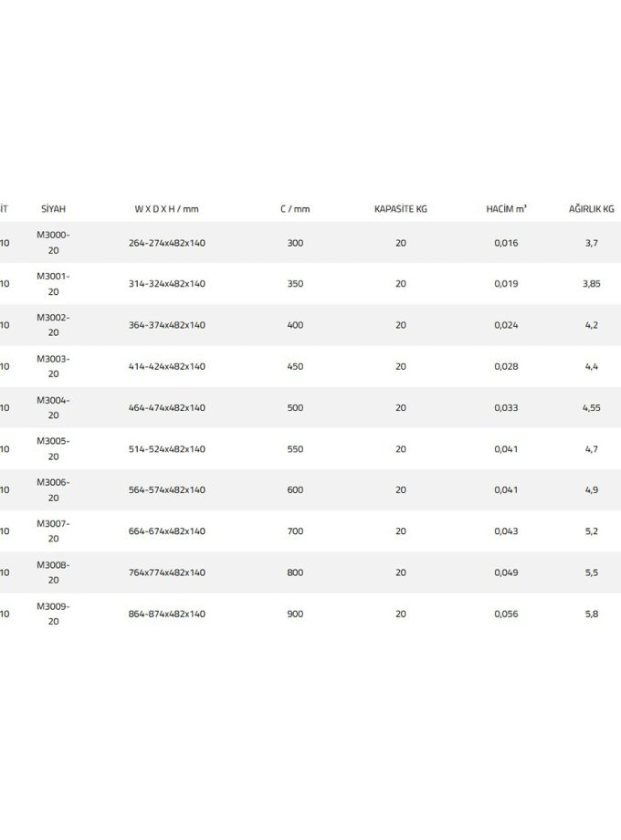Click the KAPASİTE KG column header
This screenshot has height=840, width=621.
click(401, 209)
